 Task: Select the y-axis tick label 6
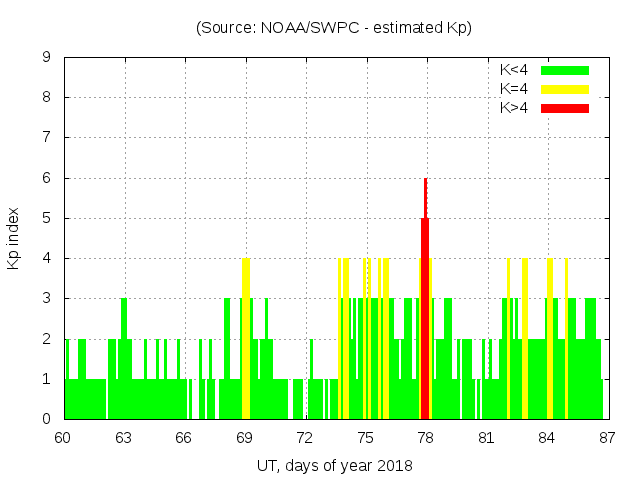point(46,178)
